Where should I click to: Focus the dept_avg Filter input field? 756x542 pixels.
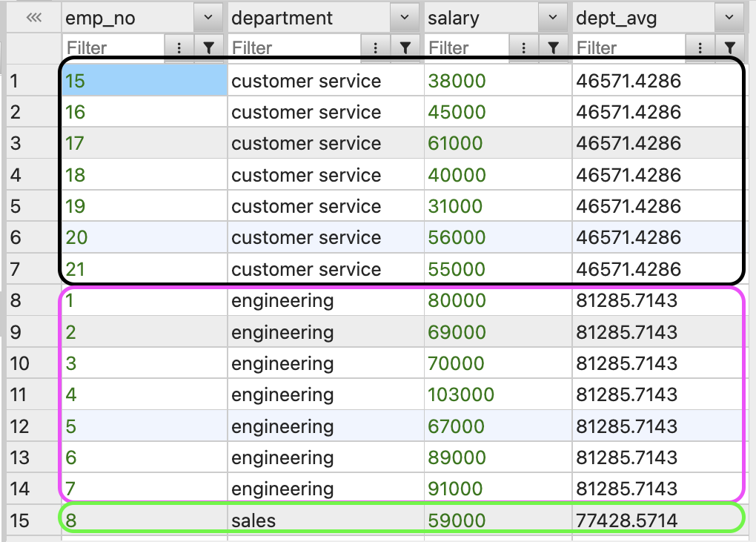tap(629, 47)
